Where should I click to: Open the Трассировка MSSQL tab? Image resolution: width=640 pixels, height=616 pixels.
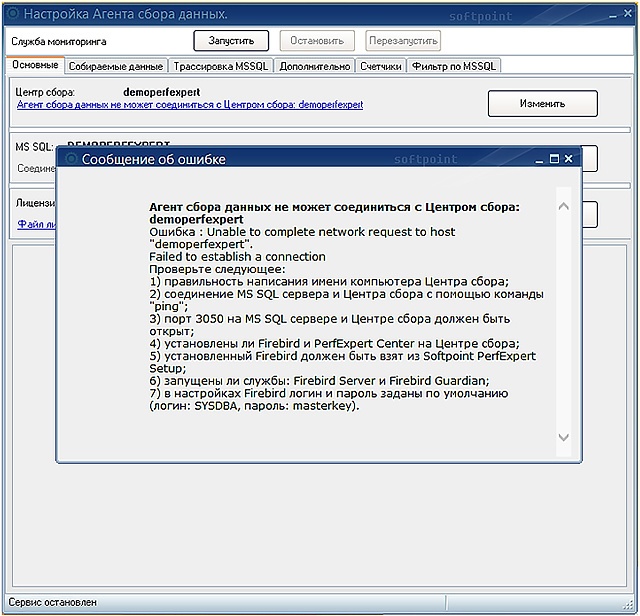221,66
